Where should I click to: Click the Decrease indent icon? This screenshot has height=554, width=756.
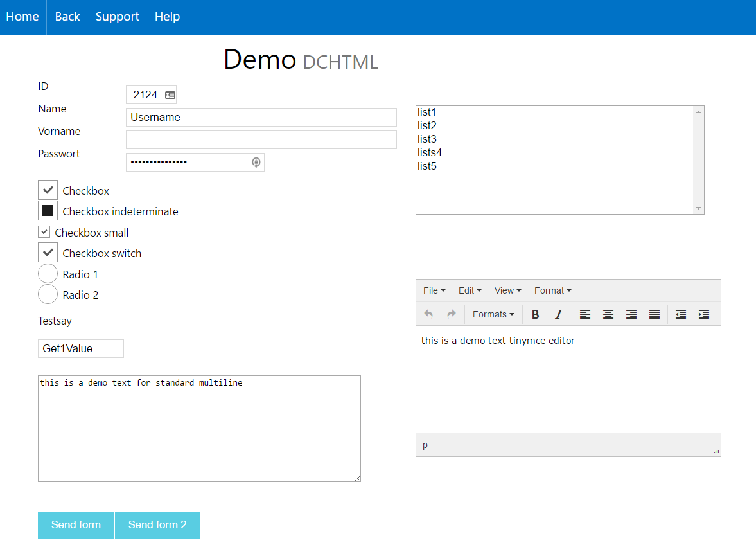[680, 314]
